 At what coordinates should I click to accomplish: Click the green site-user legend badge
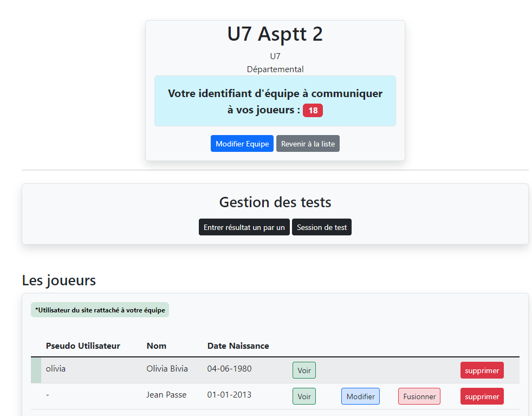pyautogui.click(x=100, y=310)
